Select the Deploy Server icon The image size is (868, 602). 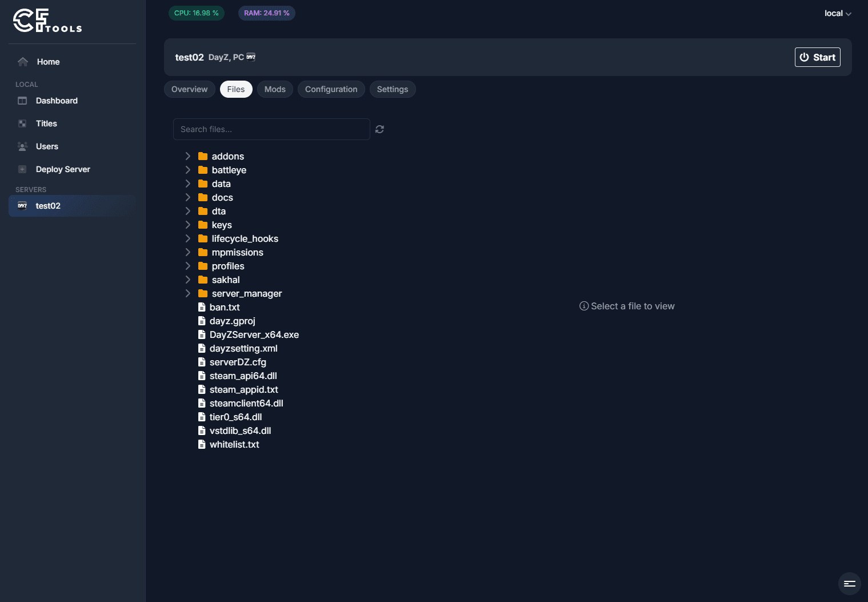tap(22, 169)
